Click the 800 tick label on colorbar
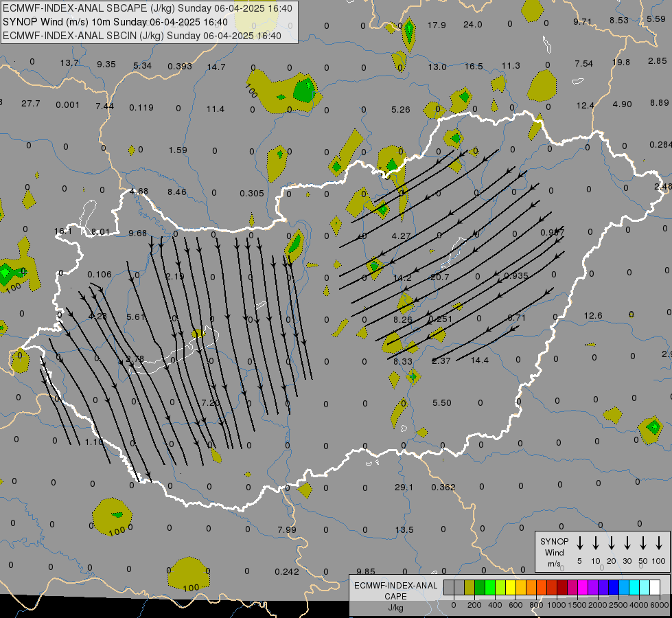This screenshot has height=618, width=672. tap(536, 605)
